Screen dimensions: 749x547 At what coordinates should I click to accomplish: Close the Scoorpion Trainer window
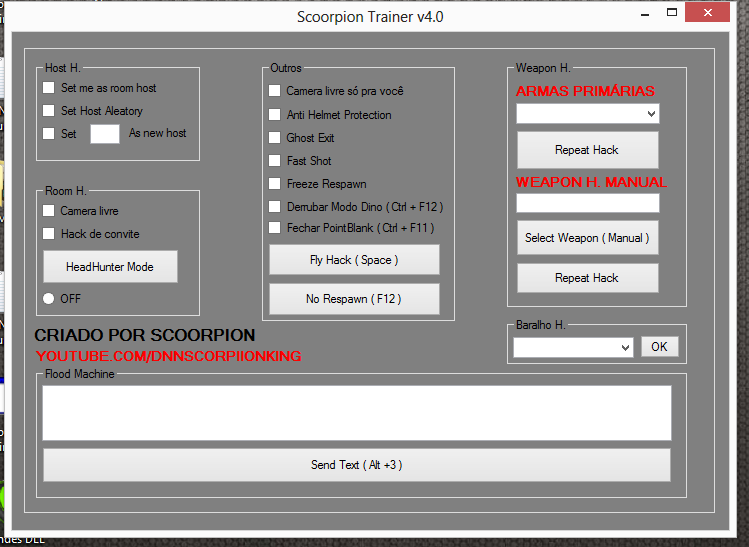[707, 13]
